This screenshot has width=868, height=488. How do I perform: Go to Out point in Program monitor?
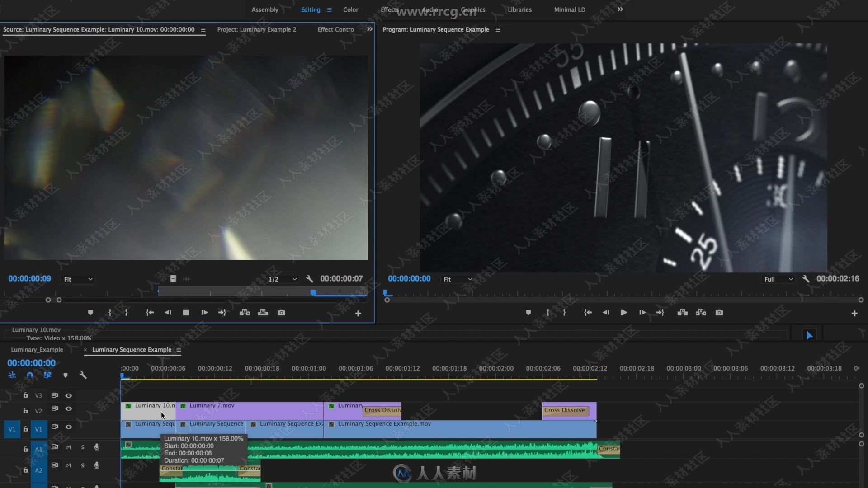click(660, 313)
